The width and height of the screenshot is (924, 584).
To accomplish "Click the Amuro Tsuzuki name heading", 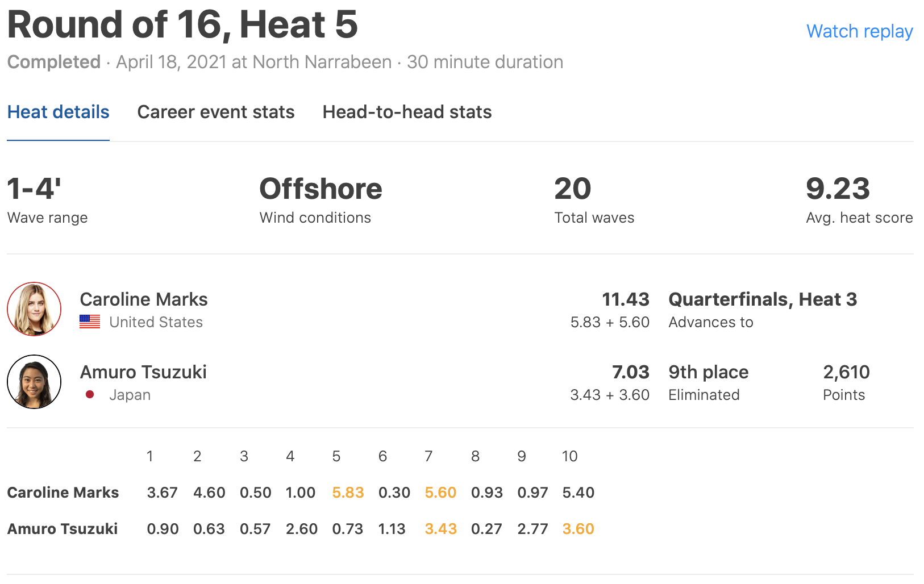I will pos(143,372).
